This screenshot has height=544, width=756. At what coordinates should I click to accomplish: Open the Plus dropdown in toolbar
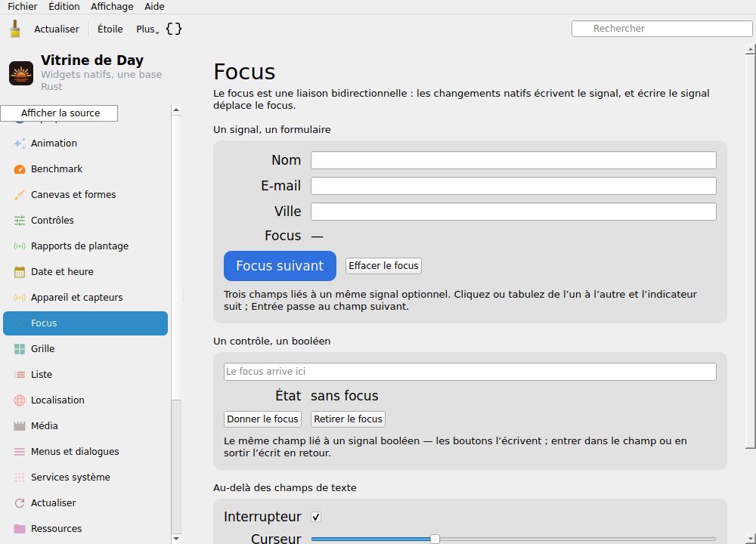147,29
